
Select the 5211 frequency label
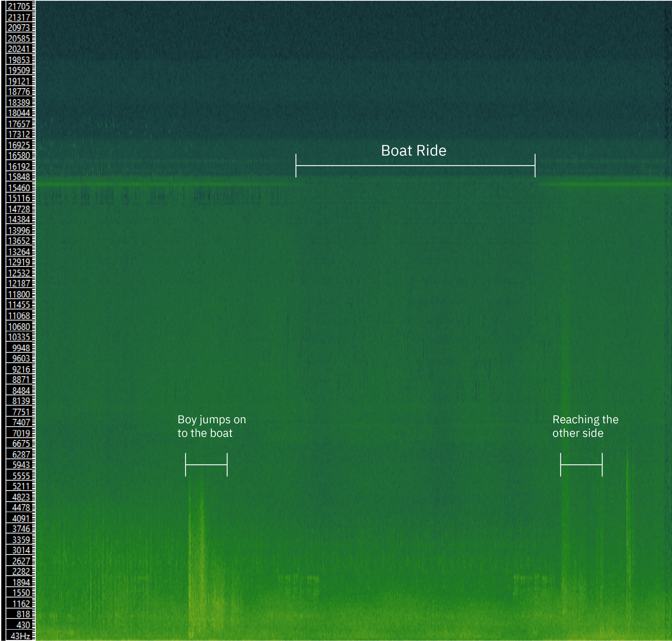tap(21, 486)
